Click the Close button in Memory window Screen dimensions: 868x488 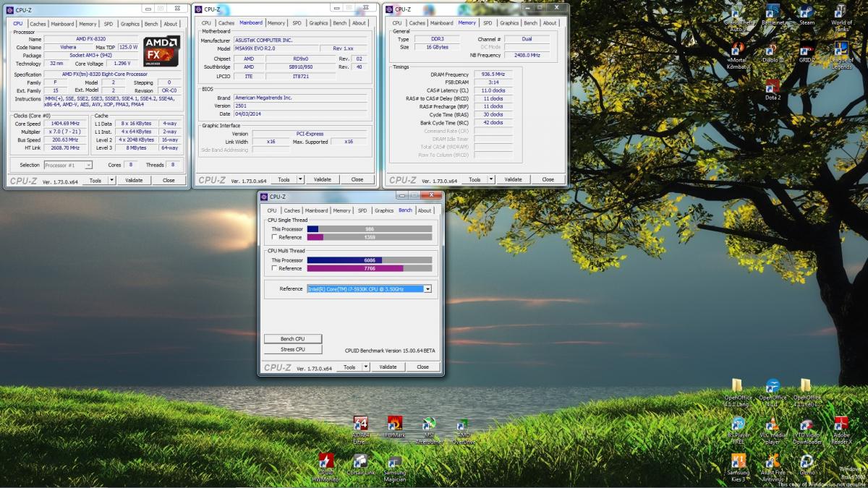548,179
